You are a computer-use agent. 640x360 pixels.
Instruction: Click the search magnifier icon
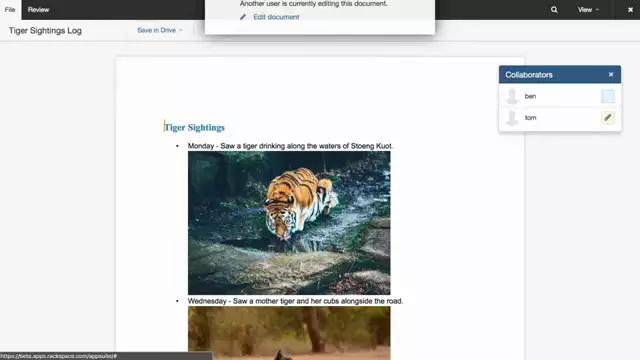tap(554, 9)
